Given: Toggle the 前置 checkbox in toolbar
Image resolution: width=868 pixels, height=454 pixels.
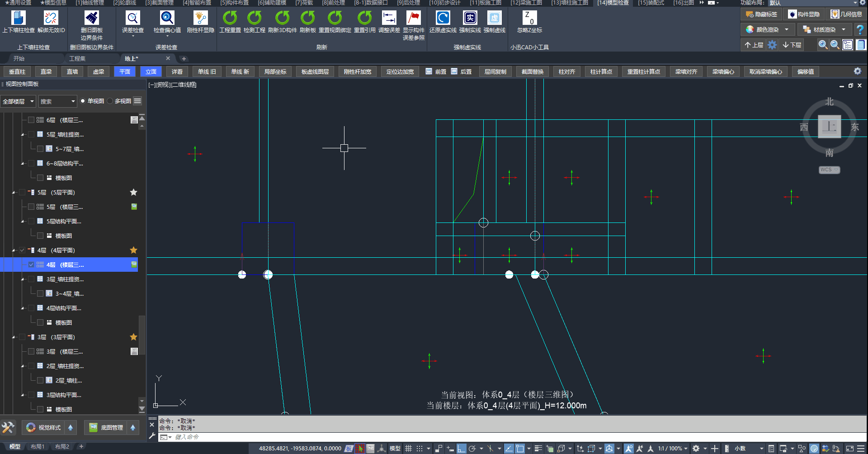Looking at the screenshot, I should (x=429, y=71).
